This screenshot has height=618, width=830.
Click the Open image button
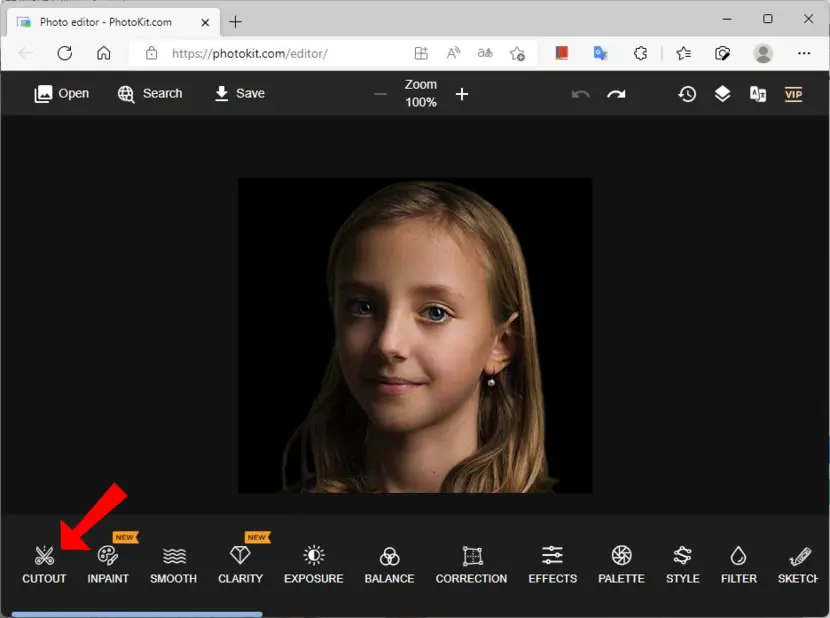pos(61,94)
